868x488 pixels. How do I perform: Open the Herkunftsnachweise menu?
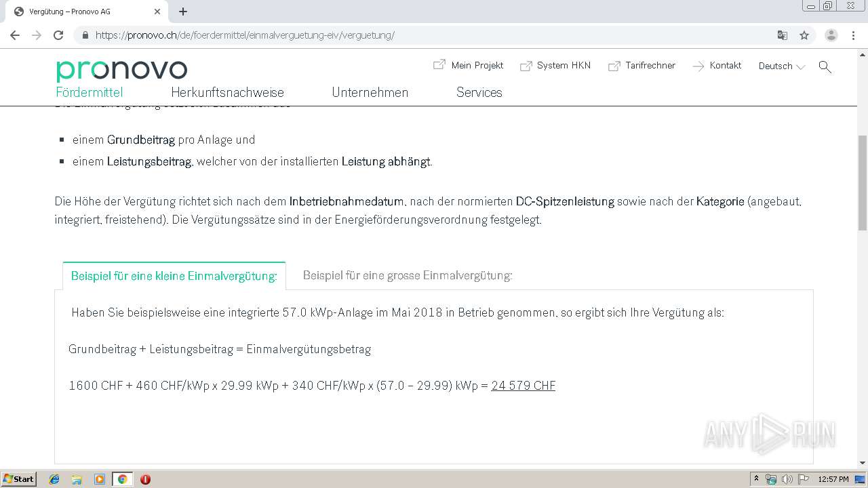227,93
